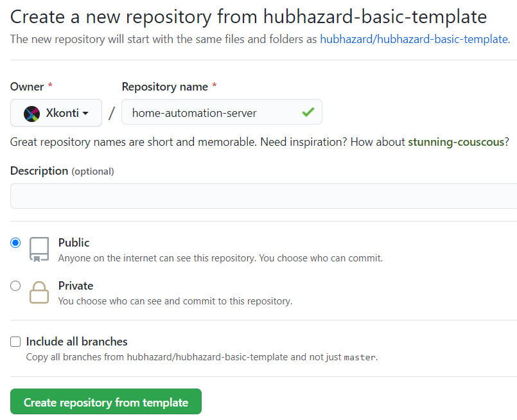Select the Private visibility radio button
This screenshot has height=420, width=517.
click(x=15, y=285)
